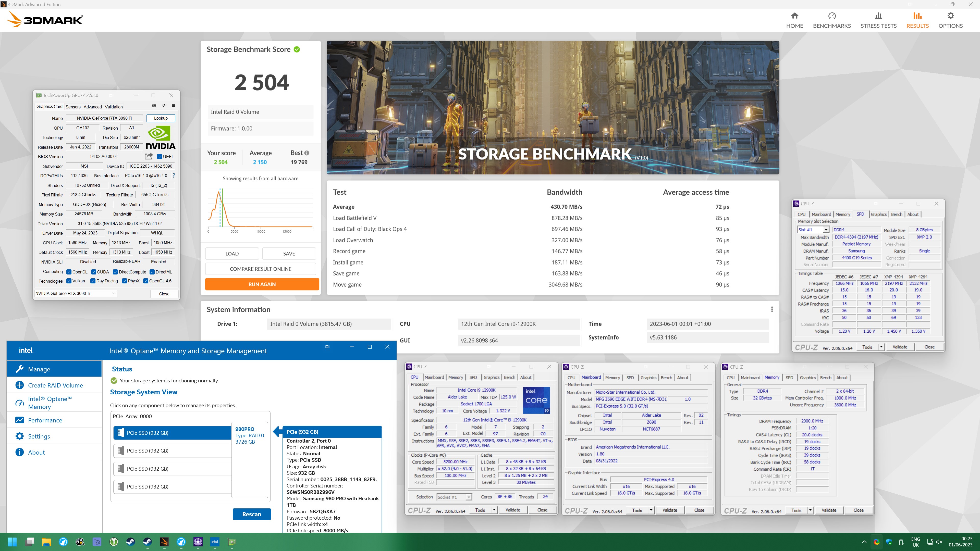Viewport: 980px width, 551px height.
Task: Click the CPU-Z taskbar icon
Action: (198, 542)
